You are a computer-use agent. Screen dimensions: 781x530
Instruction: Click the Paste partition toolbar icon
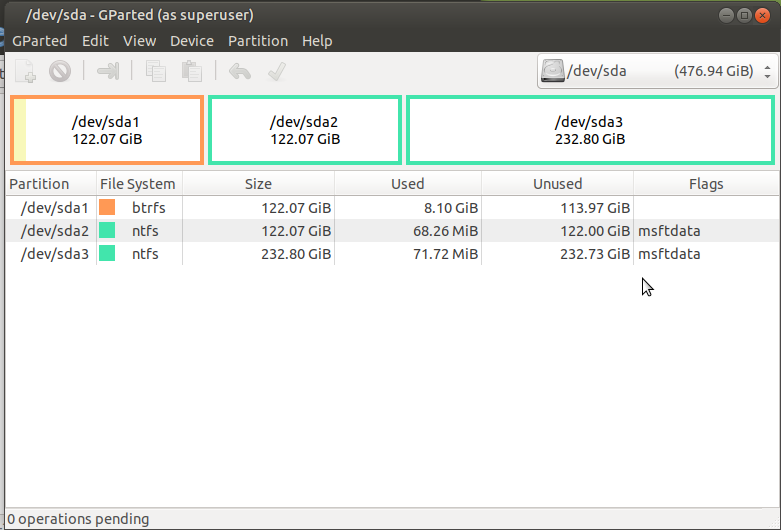pos(192,71)
